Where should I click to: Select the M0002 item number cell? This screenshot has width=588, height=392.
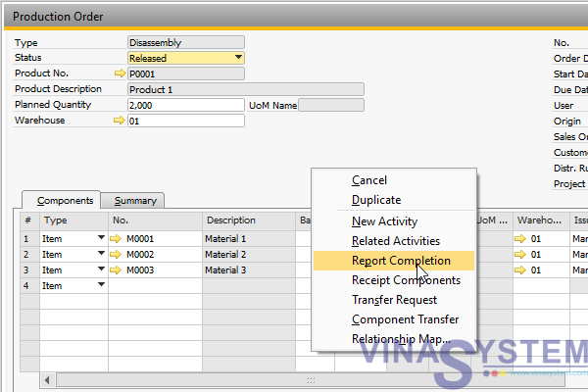pos(155,255)
